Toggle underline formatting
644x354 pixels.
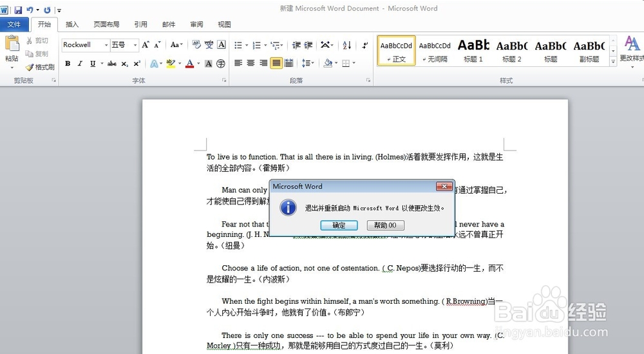pos(93,63)
